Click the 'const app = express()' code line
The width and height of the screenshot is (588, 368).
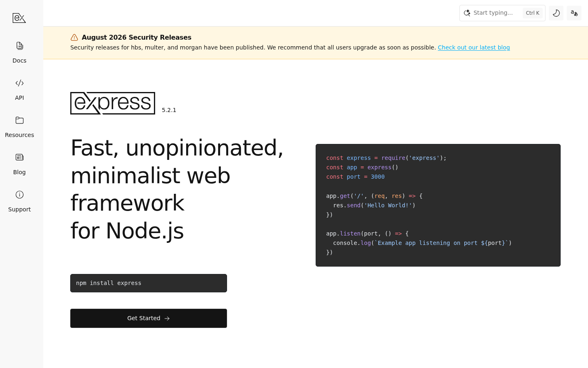[x=362, y=167]
